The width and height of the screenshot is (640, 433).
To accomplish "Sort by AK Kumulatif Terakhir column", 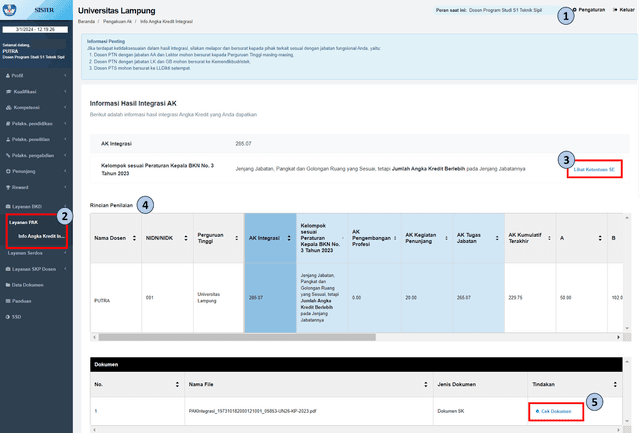I will (x=549, y=238).
